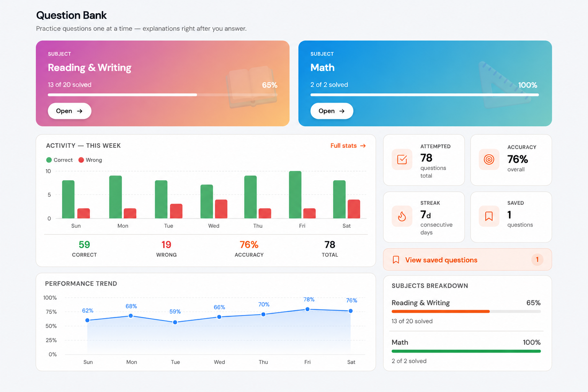
Task: Select Saturday's red wrong bar
Action: coord(354,209)
